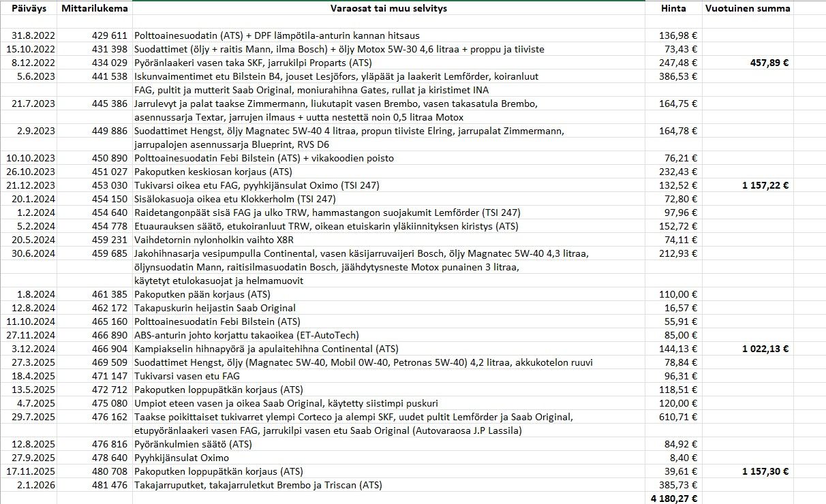
Task: Click the Pyyhkijänsulat Oximo description cell
Action: coord(388,458)
